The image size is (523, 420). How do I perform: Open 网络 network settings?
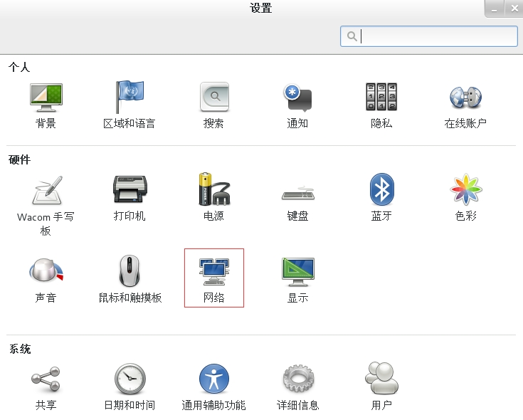(x=214, y=278)
